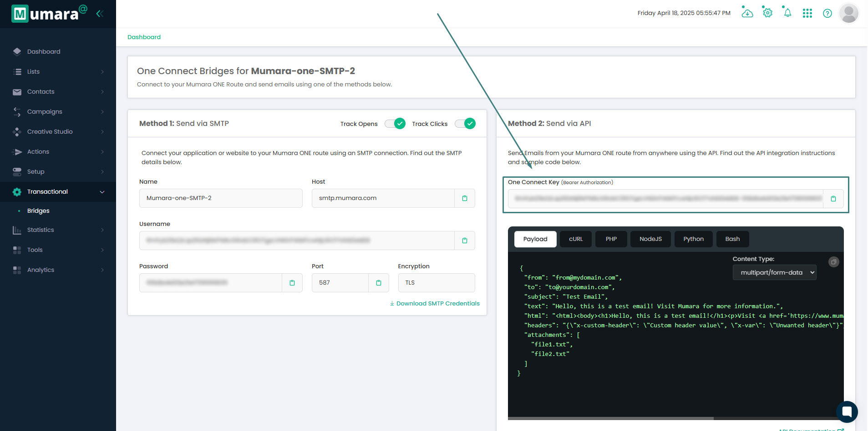
Task: Copy the Host value smtp.mumara.com
Action: click(465, 198)
